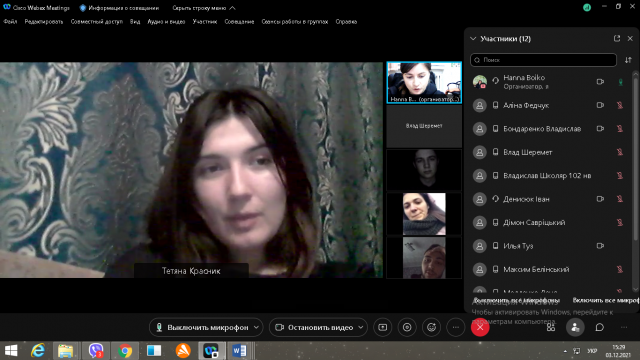End meeting with the red X button
This screenshot has height=360, width=640.
pyautogui.click(x=480, y=327)
